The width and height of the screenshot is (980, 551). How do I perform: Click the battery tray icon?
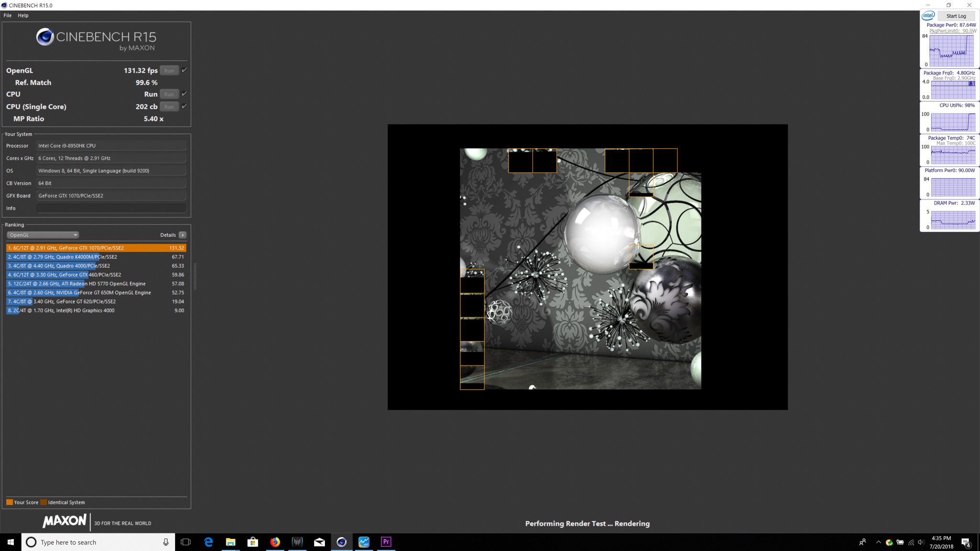[x=900, y=542]
